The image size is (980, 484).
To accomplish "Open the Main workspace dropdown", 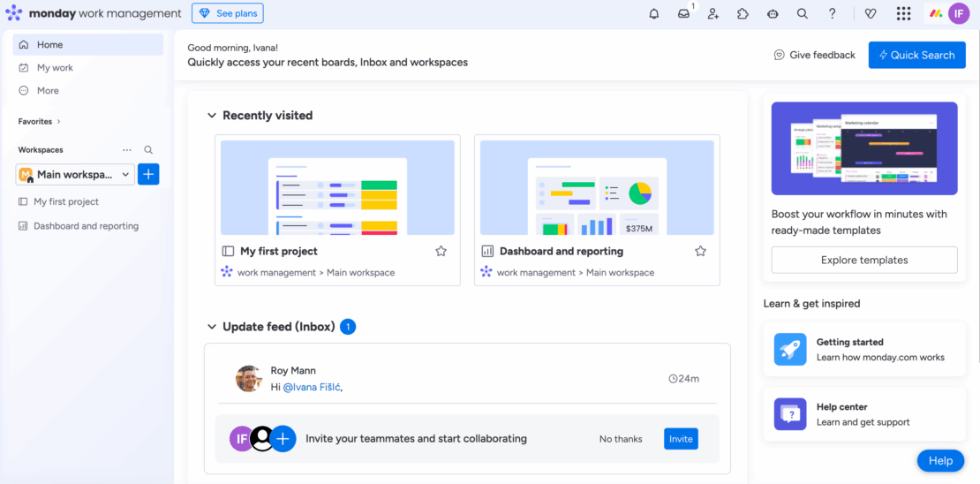I will click(x=75, y=175).
